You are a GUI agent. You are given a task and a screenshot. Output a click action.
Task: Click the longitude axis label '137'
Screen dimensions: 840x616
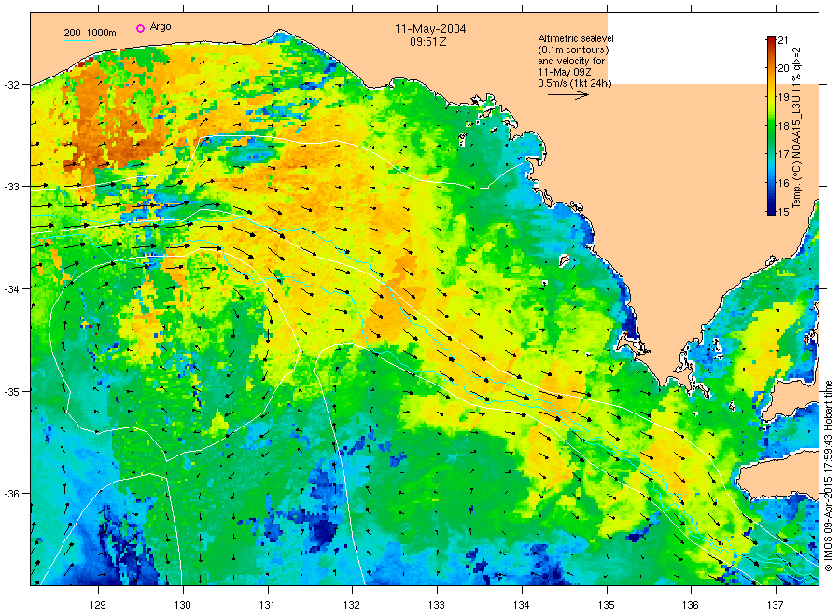(x=776, y=606)
